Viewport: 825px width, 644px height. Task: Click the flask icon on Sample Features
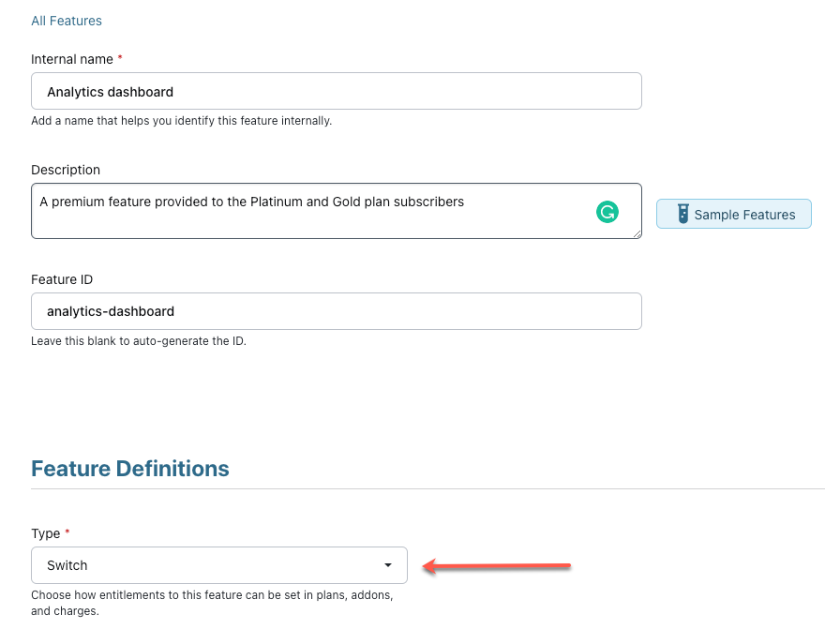point(682,215)
